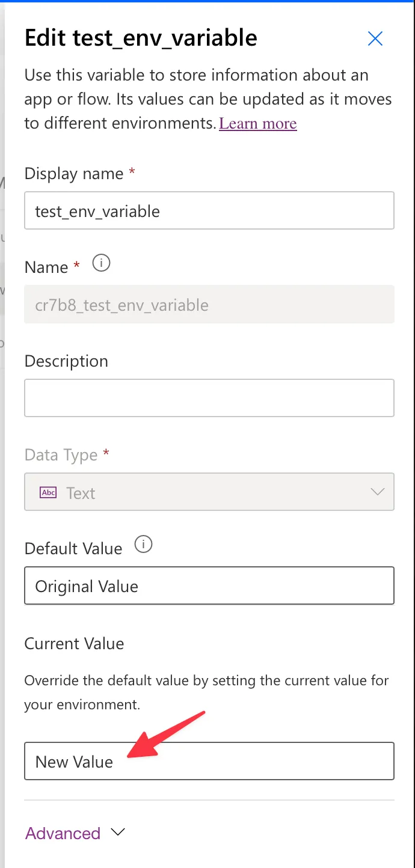This screenshot has height=868, width=415.
Task: Click the Current Value field containing New Value
Action: [x=209, y=762]
